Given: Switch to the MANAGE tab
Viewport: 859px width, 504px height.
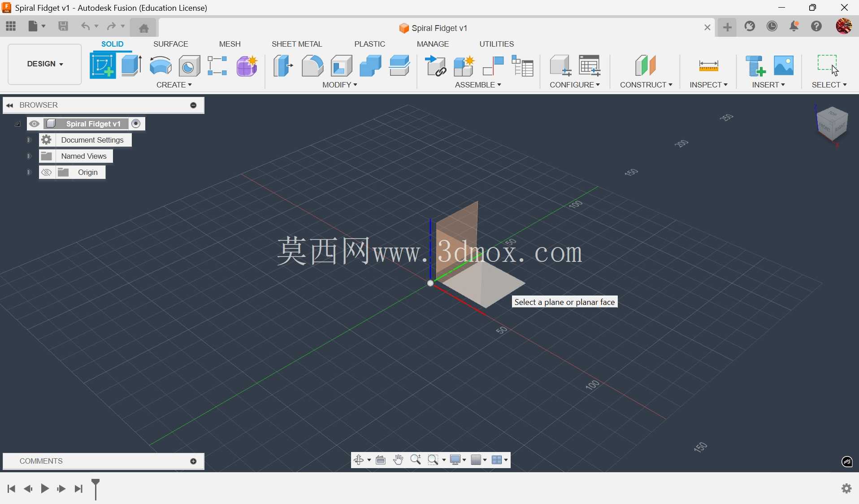Looking at the screenshot, I should pos(433,44).
